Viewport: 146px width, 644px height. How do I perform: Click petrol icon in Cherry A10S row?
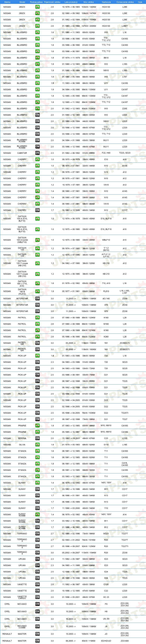(37, 166)
